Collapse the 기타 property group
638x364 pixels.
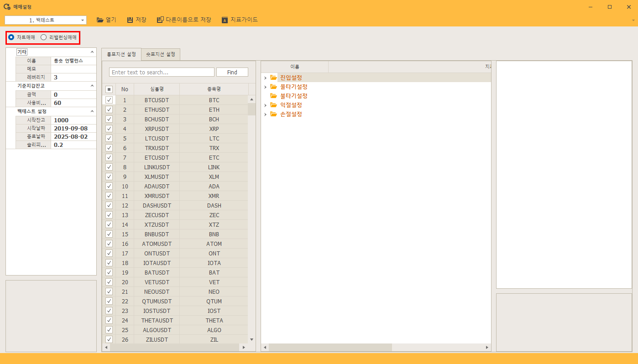(x=92, y=52)
